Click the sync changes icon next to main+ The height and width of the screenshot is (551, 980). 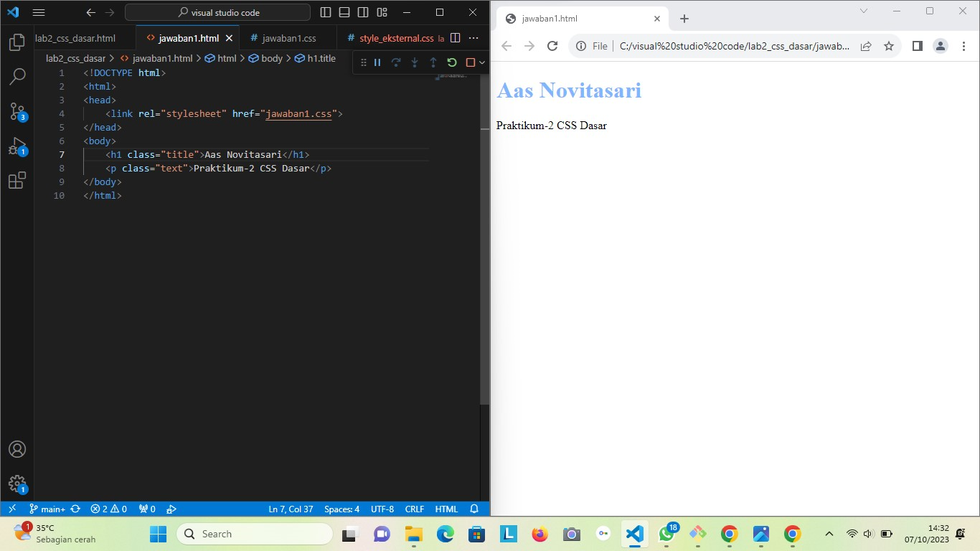click(75, 509)
